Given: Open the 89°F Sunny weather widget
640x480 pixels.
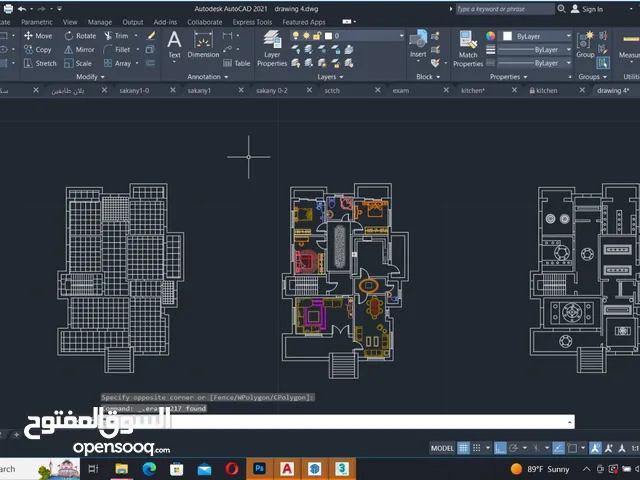Looking at the screenshot, I should 540,469.
